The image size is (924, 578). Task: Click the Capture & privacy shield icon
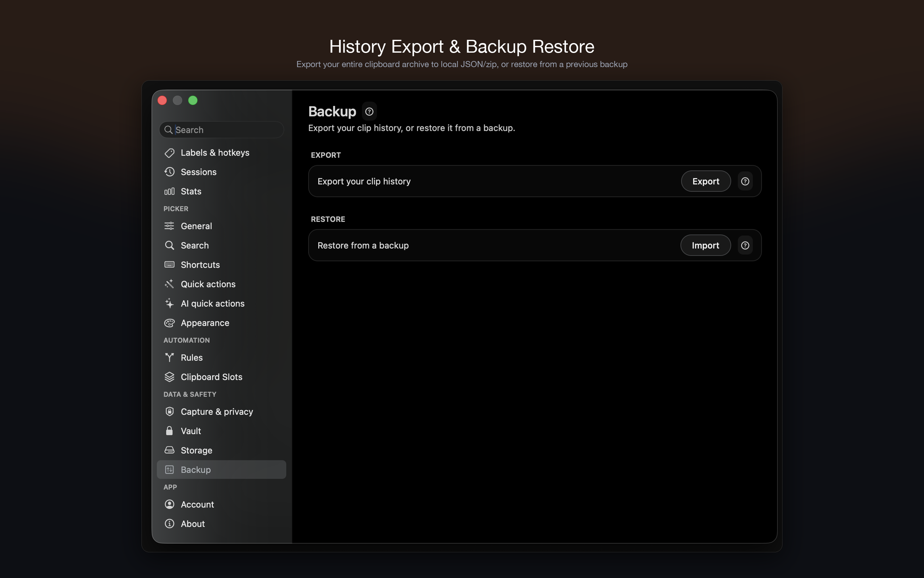click(169, 412)
